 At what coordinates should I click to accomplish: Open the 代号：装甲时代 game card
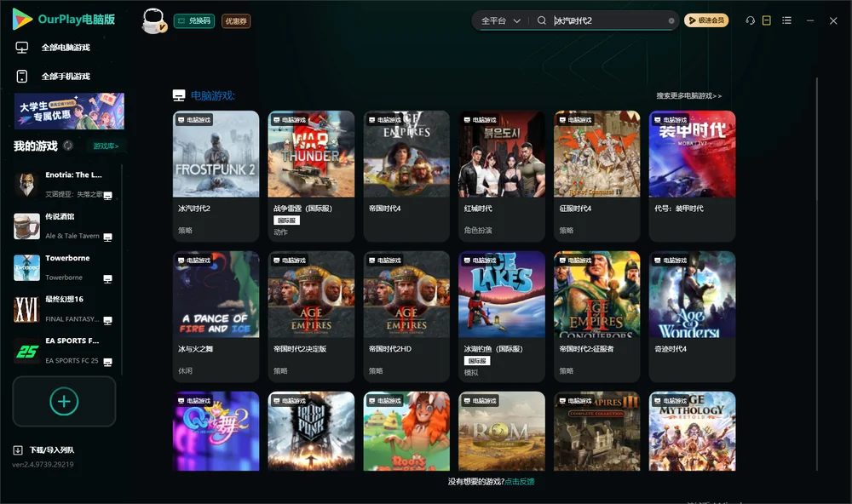pyautogui.click(x=692, y=176)
